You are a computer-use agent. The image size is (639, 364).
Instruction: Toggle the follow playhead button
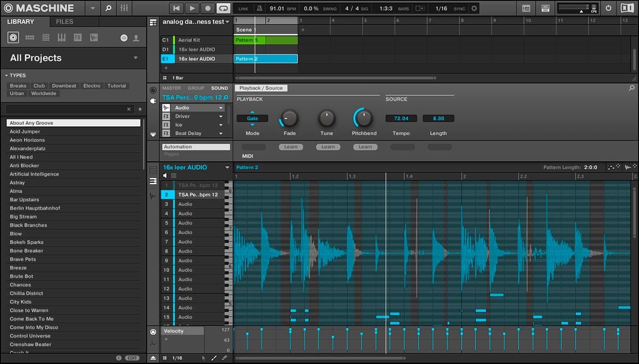tap(420, 9)
